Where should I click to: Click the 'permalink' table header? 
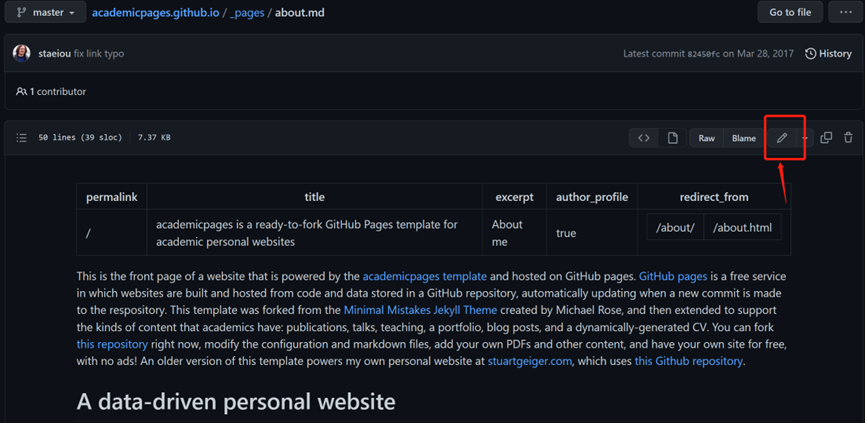[x=112, y=197]
